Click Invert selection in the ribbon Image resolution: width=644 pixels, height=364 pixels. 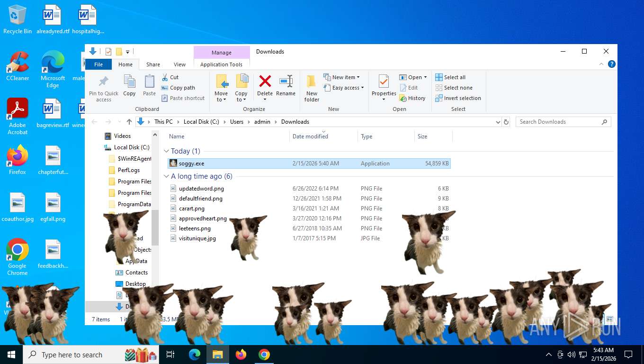click(458, 98)
